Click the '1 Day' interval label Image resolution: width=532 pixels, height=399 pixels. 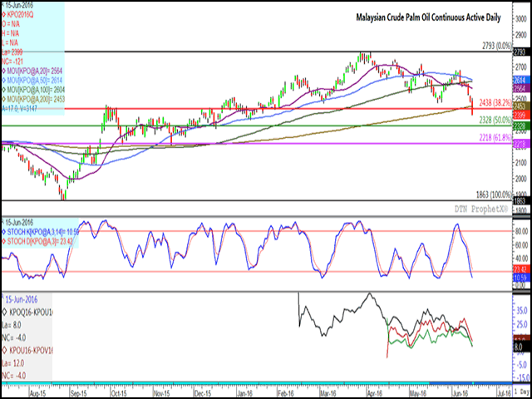(x=521, y=392)
